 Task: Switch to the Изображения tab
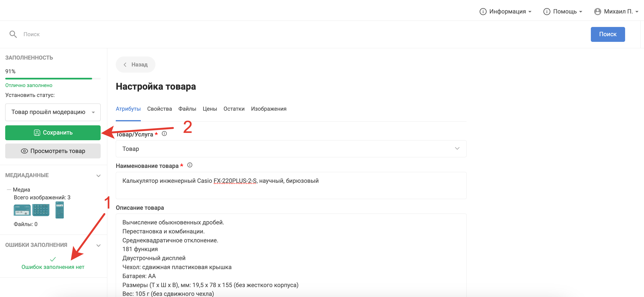269,109
